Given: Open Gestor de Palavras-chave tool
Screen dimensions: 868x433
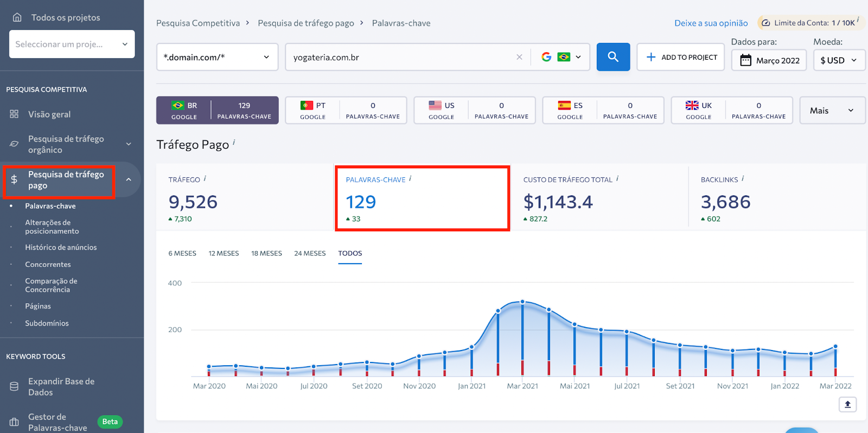Looking at the screenshot, I should [x=58, y=422].
